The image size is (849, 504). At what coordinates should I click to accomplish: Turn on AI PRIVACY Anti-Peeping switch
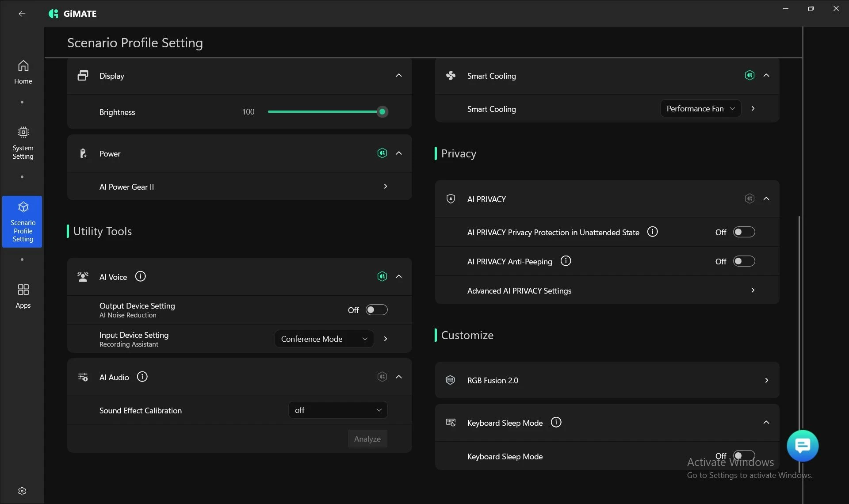click(744, 261)
